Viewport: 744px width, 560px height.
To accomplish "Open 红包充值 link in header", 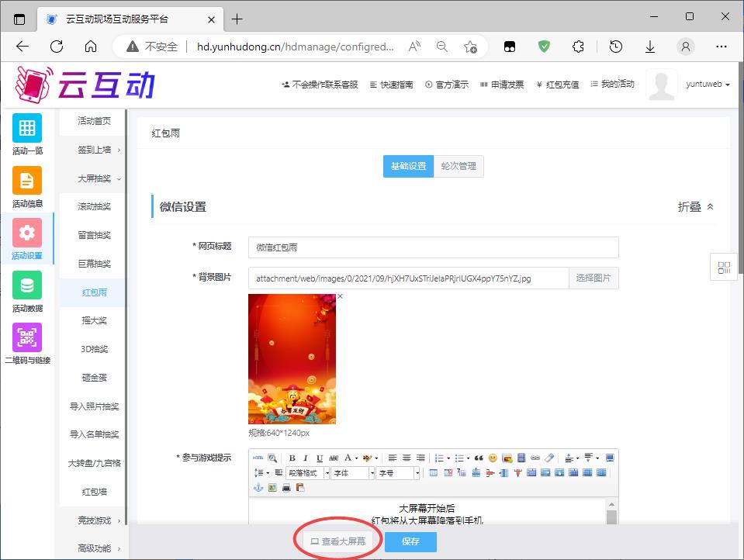I will click(x=558, y=85).
